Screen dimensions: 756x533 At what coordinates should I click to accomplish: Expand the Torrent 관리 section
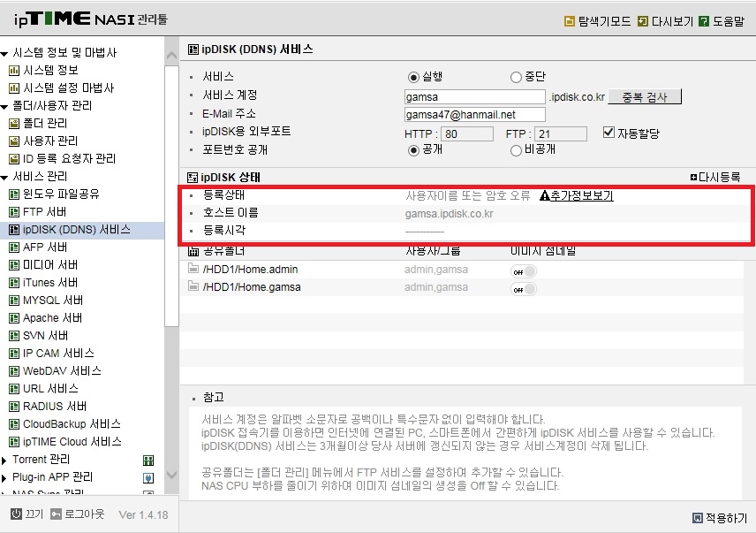click(4, 461)
